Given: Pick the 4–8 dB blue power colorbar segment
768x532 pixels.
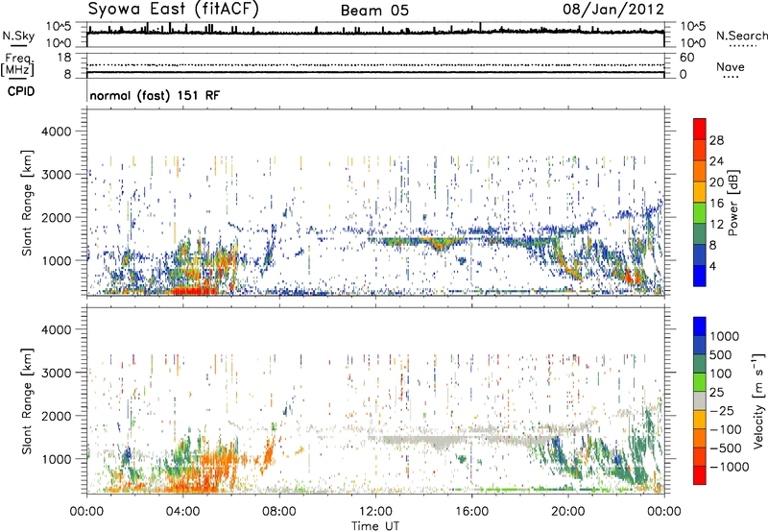Looking at the screenshot, I should click(x=700, y=254).
